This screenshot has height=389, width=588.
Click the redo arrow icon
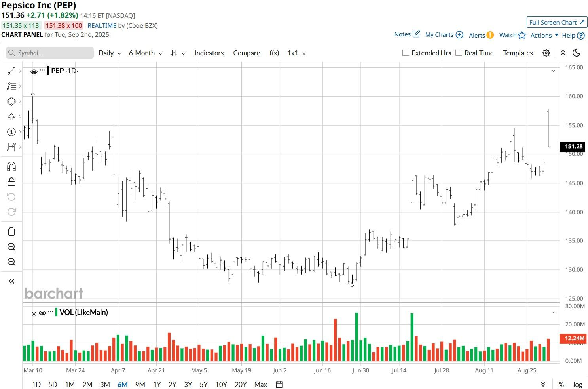point(11,212)
